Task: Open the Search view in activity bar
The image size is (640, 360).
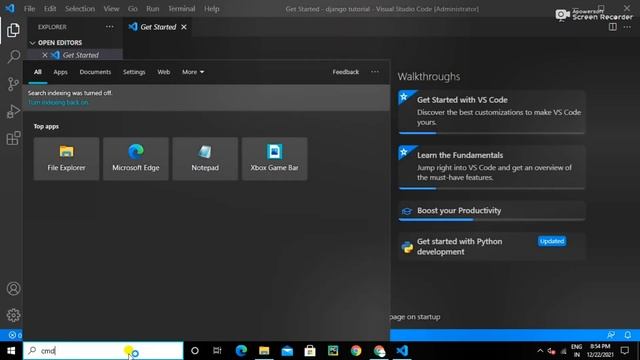Action: (13, 57)
